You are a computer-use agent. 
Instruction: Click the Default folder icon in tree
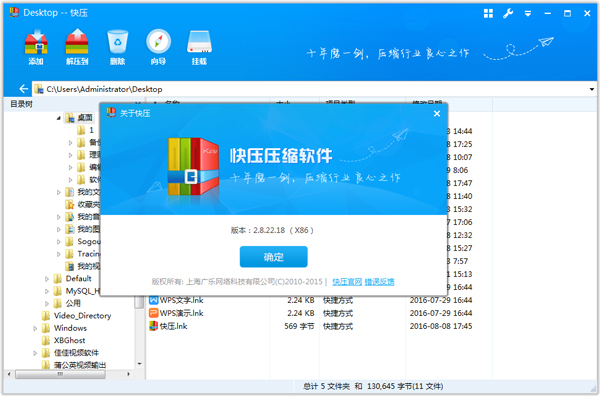pos(58,279)
